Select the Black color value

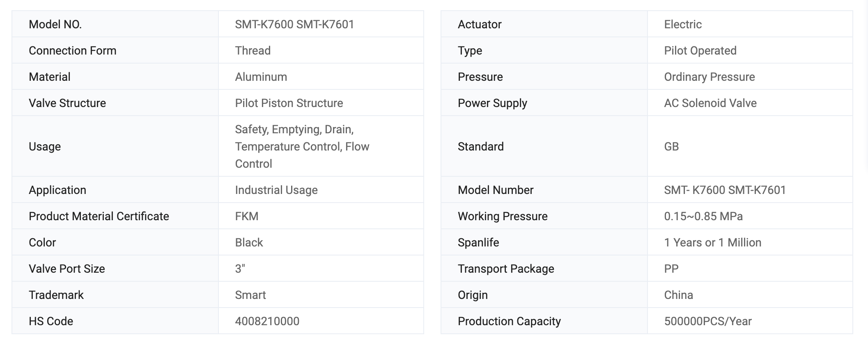(249, 242)
